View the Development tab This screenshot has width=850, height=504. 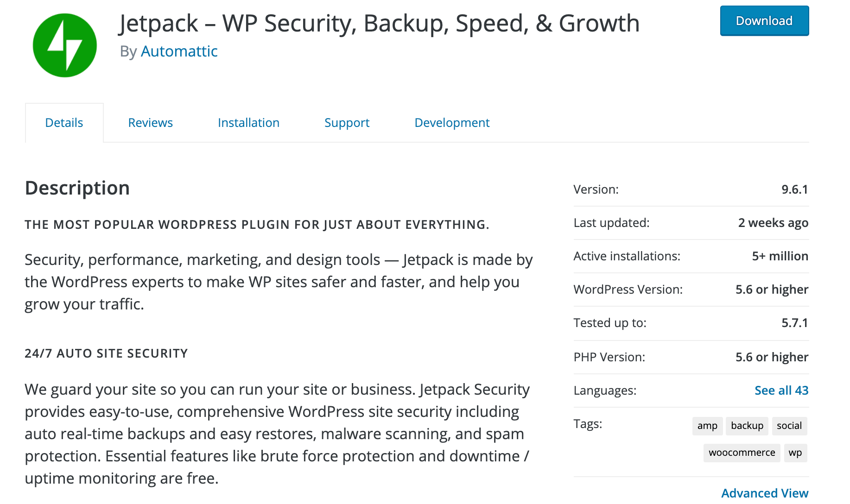coord(452,123)
